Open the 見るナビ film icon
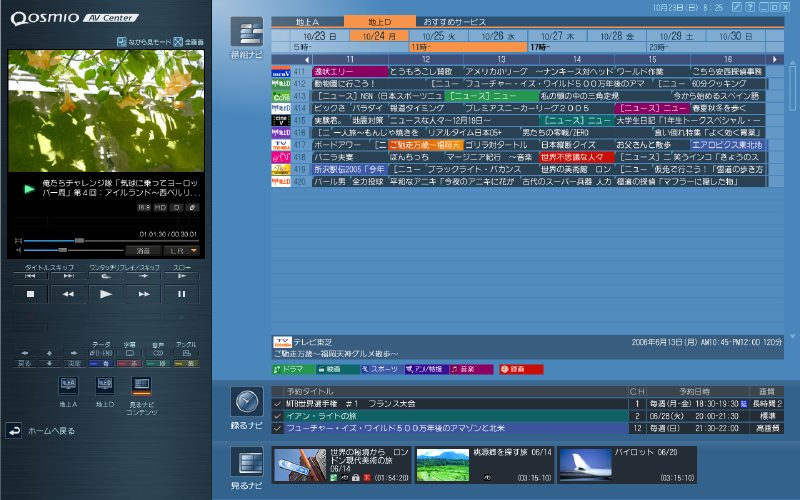This screenshot has width=800, height=500. coord(246,463)
